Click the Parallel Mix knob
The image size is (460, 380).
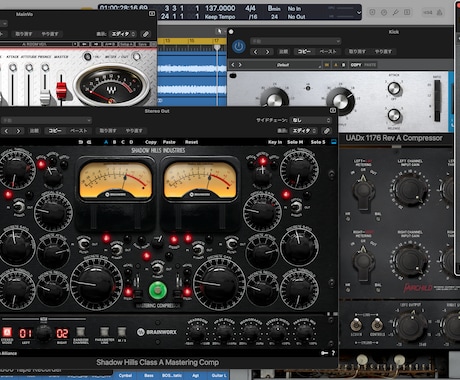tap(304, 331)
